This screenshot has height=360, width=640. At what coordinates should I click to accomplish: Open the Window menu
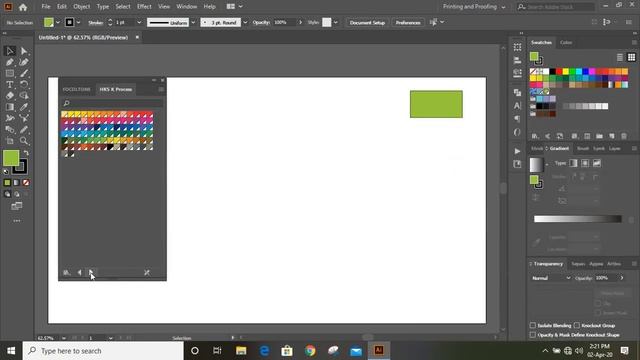187,7
